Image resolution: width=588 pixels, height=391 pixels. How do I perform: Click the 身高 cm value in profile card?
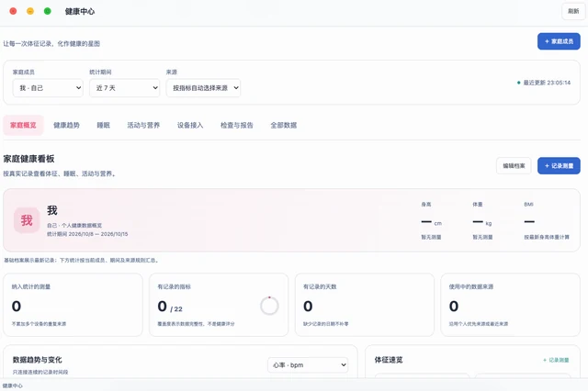point(431,222)
